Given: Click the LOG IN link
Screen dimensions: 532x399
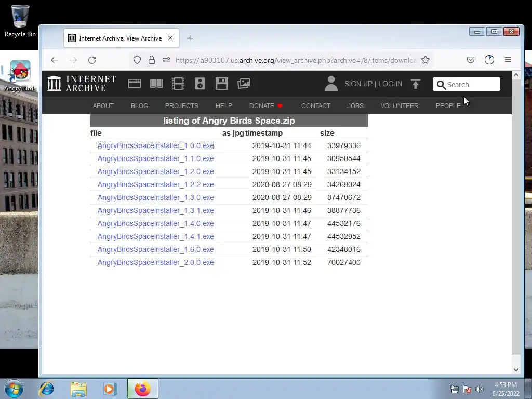Looking at the screenshot, I should click(390, 84).
